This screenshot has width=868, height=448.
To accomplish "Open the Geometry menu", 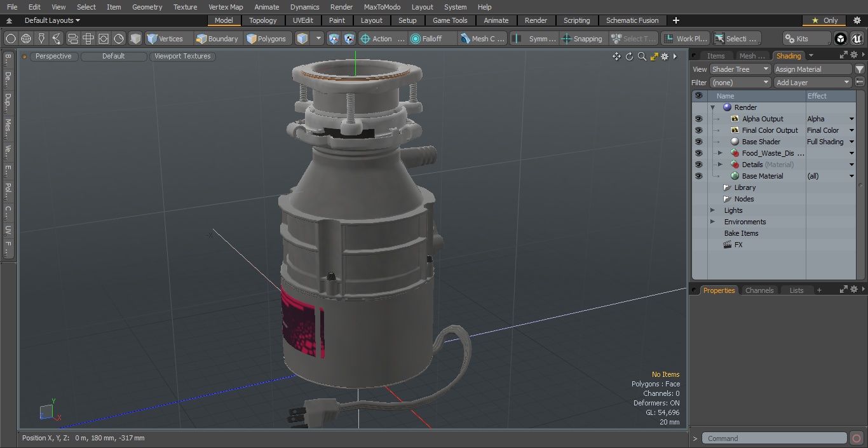I will 147,7.
